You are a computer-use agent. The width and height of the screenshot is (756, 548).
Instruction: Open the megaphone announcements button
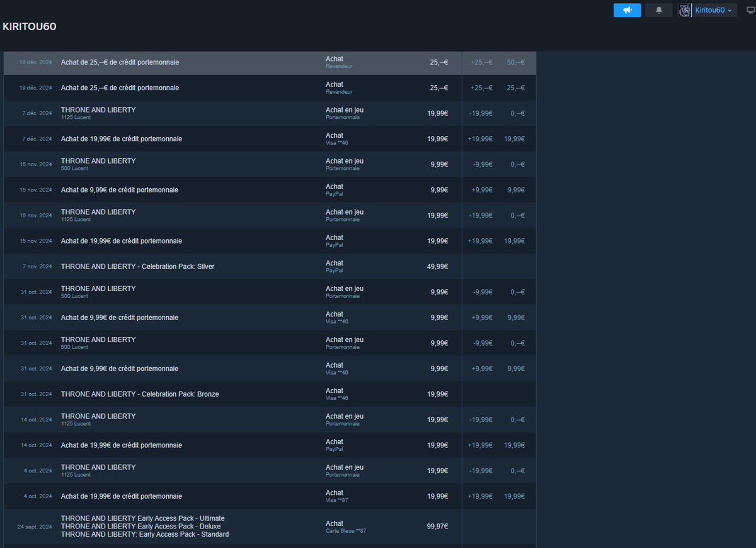[627, 10]
